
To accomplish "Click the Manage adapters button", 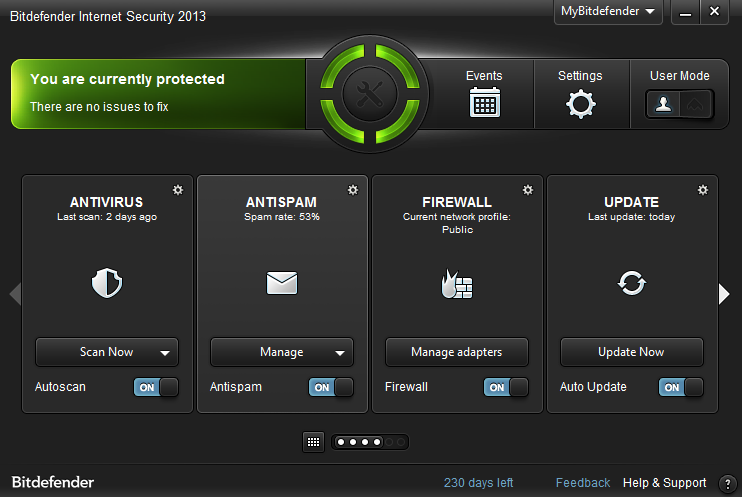I will [x=457, y=352].
